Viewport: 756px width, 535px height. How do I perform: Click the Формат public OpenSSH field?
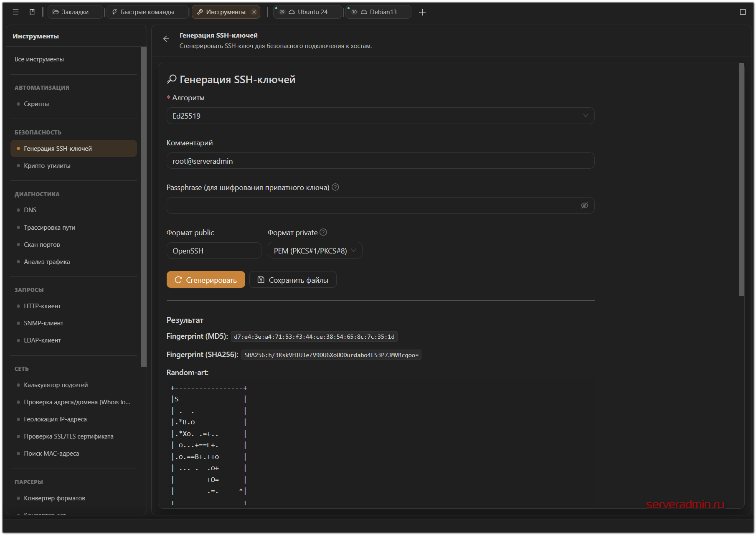tap(214, 251)
